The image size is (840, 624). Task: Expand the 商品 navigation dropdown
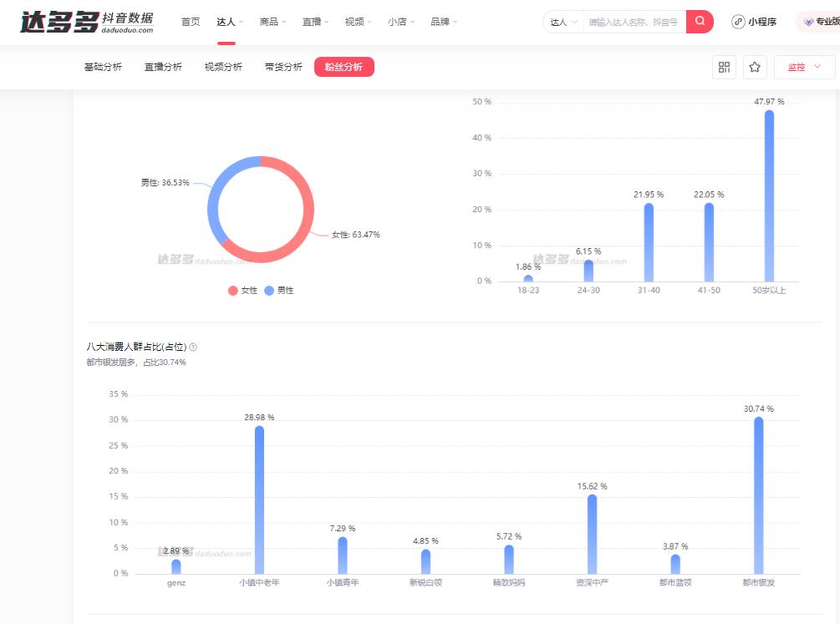coord(271,22)
